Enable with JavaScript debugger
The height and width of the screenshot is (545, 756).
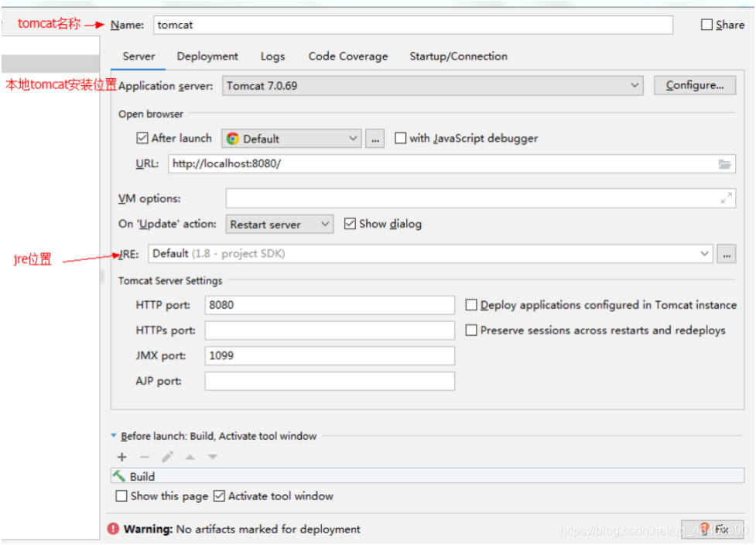pyautogui.click(x=400, y=139)
